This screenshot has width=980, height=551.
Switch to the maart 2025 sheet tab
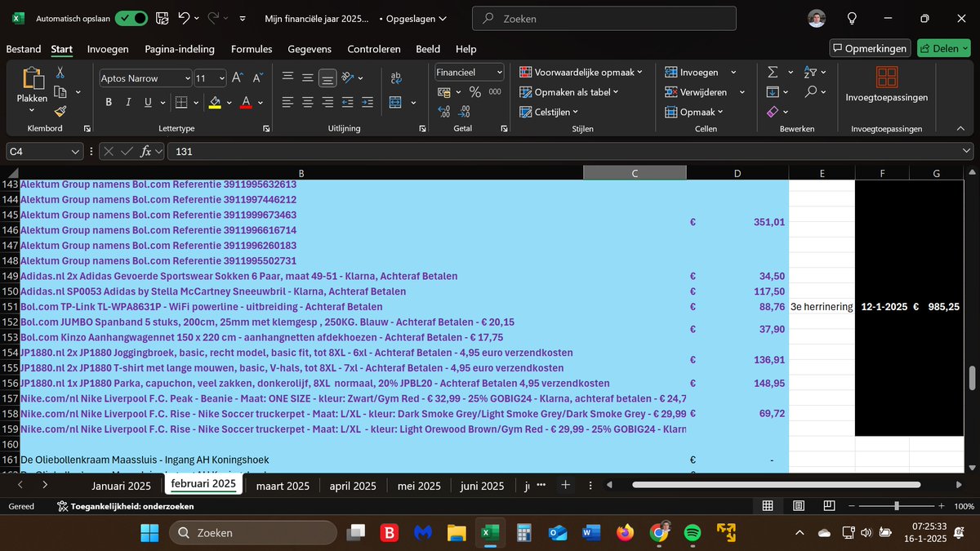283,486
